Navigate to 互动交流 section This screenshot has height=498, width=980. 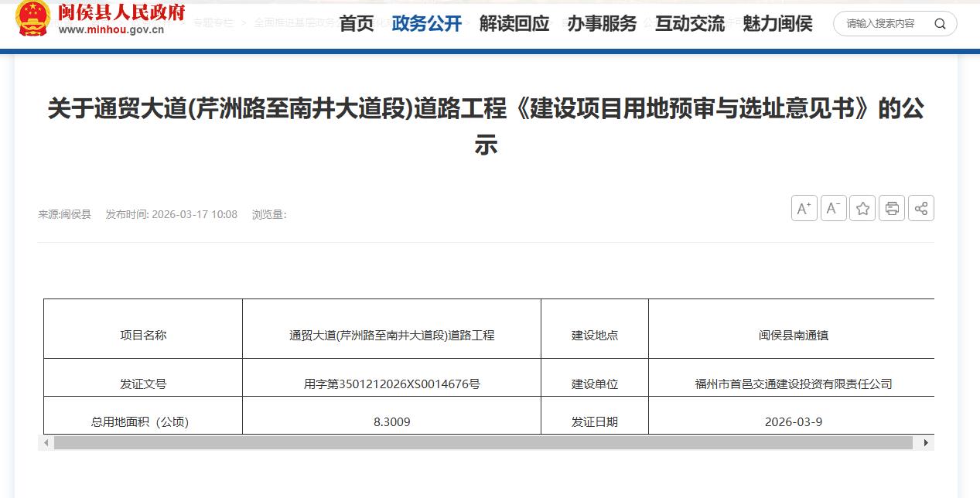(x=690, y=24)
